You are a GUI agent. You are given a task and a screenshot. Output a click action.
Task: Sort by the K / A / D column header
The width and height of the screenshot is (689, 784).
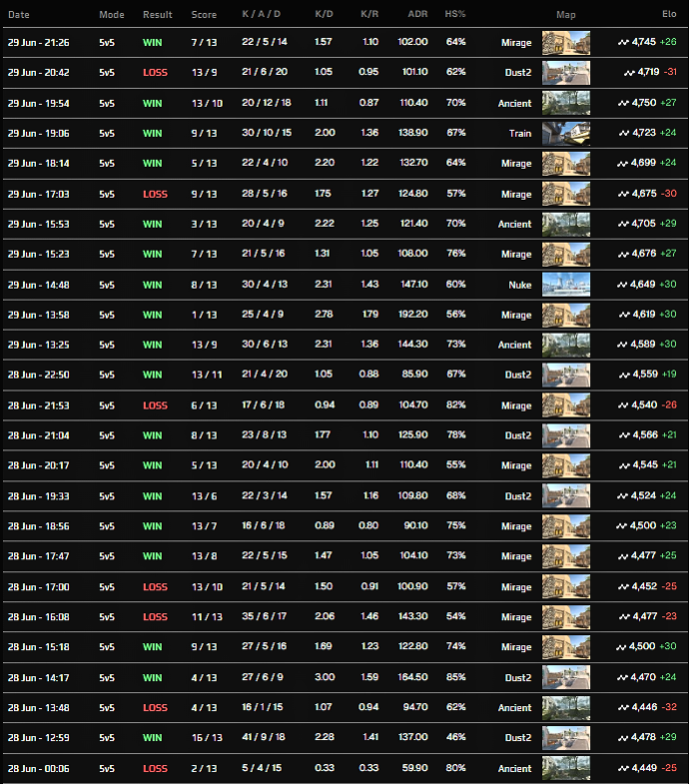261,14
